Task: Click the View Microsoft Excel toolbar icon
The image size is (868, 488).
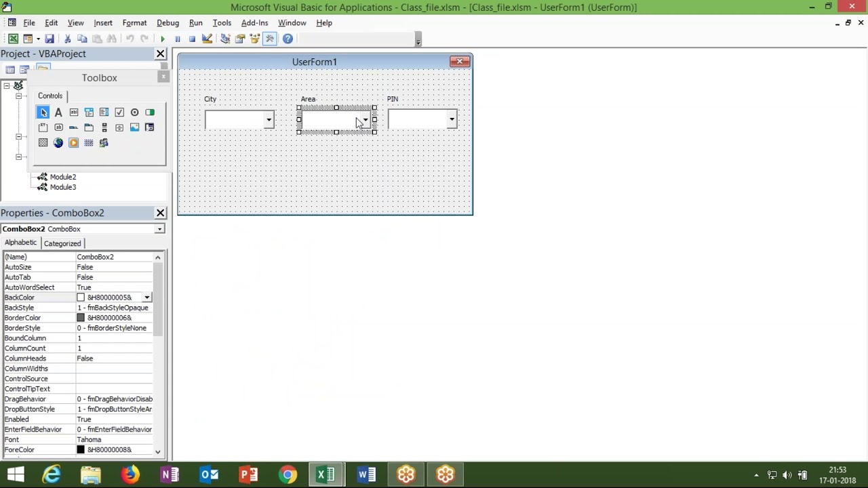Action: point(13,39)
